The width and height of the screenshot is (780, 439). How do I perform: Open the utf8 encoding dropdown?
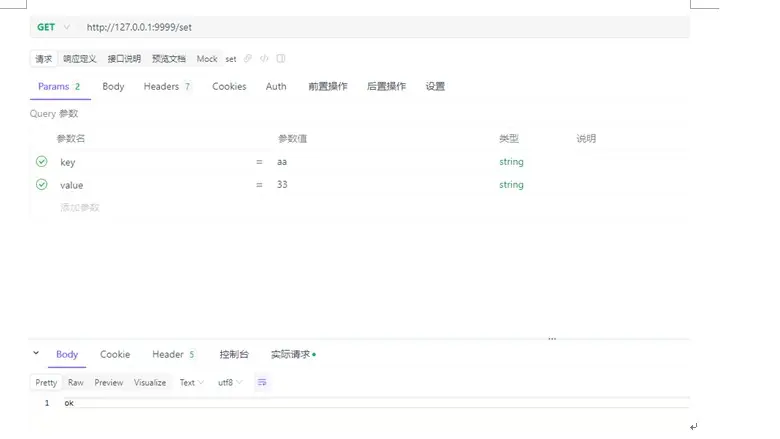click(x=230, y=382)
